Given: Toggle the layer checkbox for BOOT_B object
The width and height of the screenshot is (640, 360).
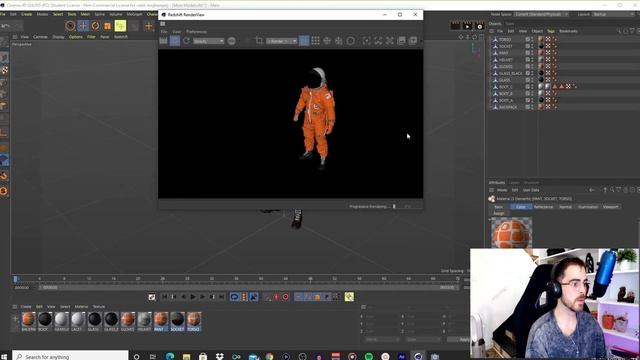Looking at the screenshot, I should [x=527, y=93].
